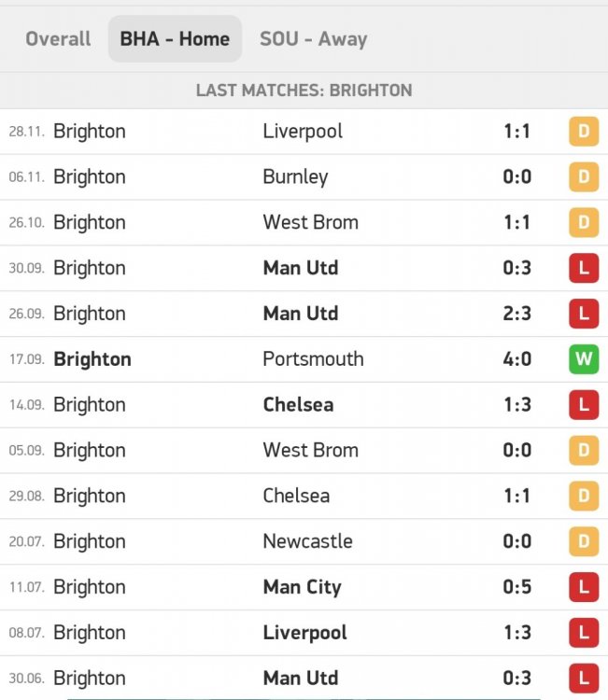Click the draw badge on Brighton vs Burnley

coord(584,177)
